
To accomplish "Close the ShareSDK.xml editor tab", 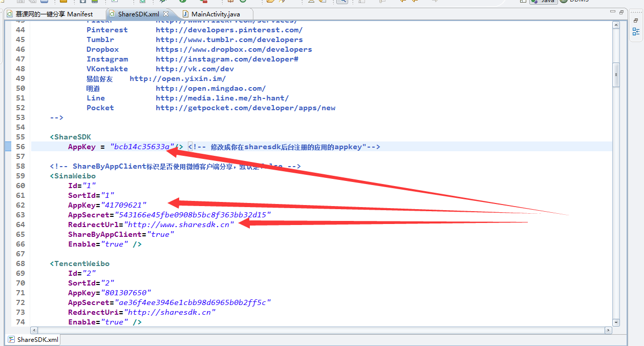I will tap(166, 14).
